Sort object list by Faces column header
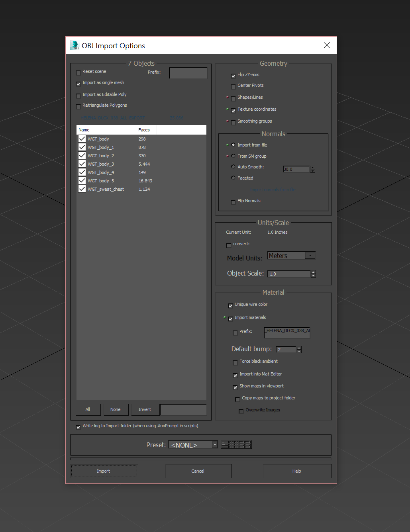The height and width of the screenshot is (532, 410). point(146,130)
